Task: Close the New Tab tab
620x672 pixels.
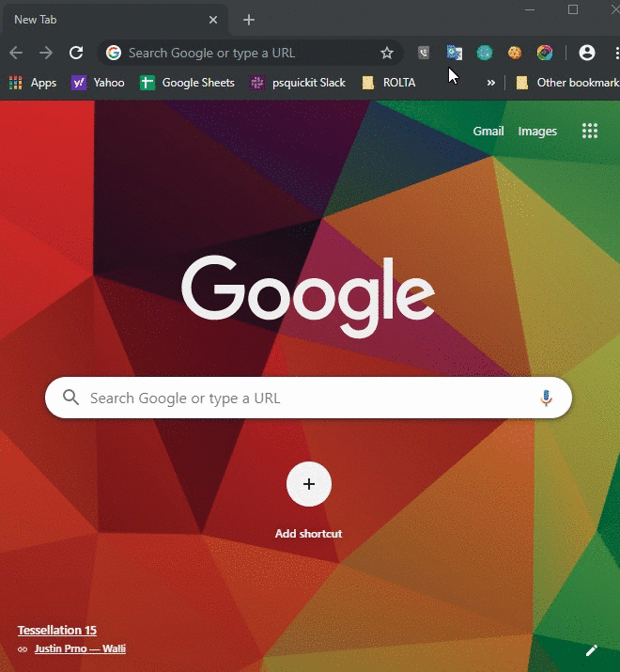Action: click(213, 20)
